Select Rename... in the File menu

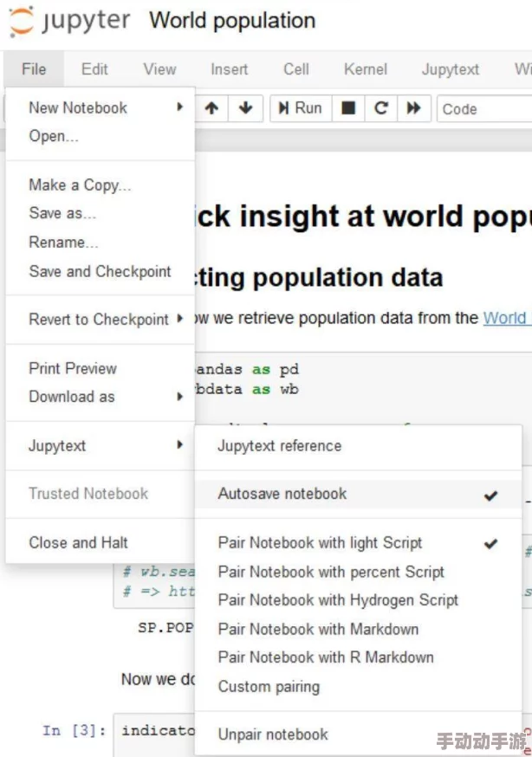(101, 242)
